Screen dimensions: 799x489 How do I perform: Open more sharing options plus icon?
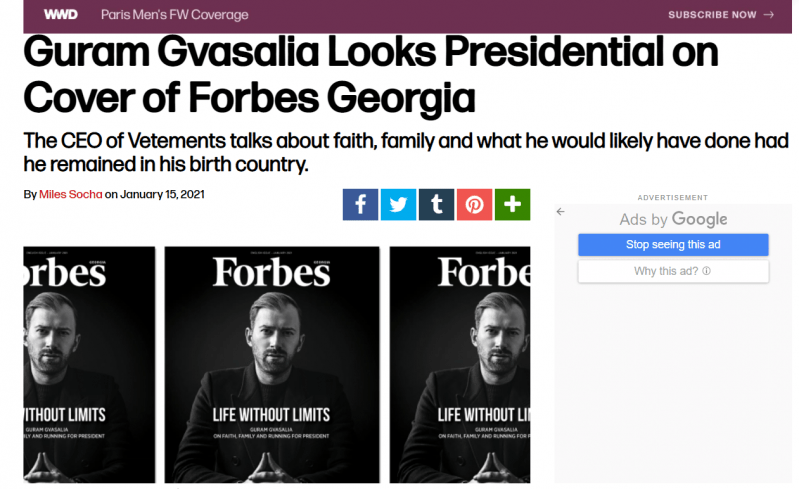click(x=512, y=204)
